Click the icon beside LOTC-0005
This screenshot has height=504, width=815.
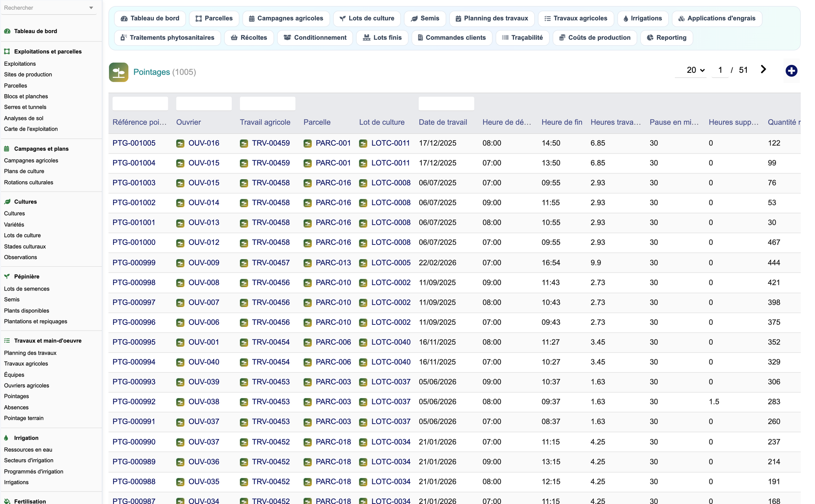363,263
